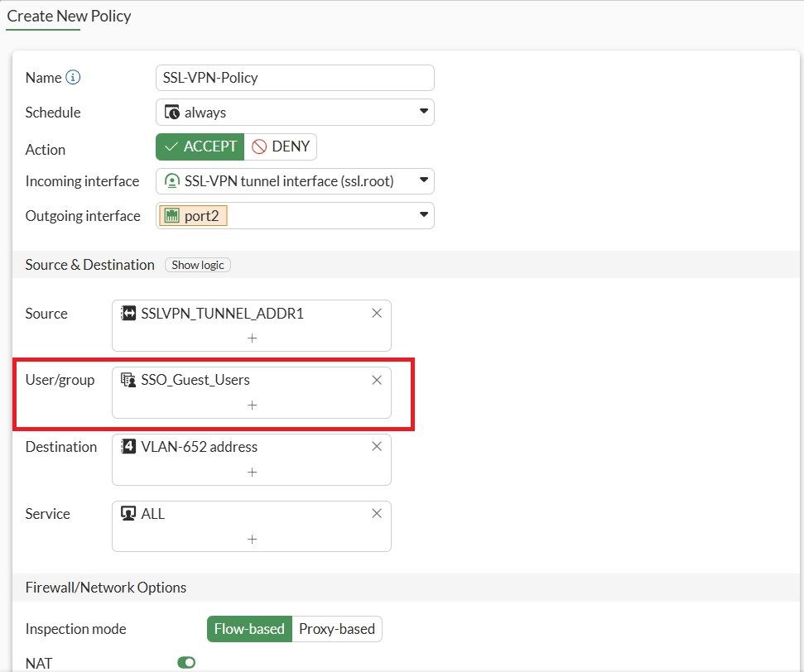
Task: Click the Source & Destination section header
Action: (89, 265)
